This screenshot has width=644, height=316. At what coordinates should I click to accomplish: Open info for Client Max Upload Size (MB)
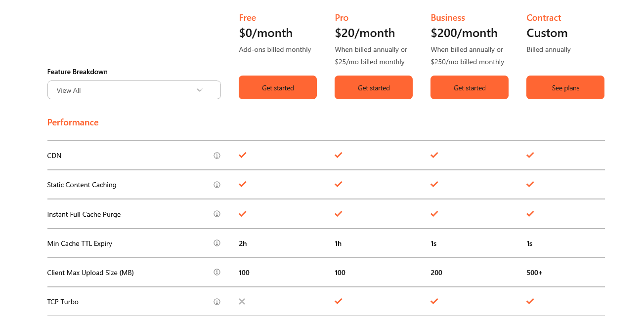point(216,272)
